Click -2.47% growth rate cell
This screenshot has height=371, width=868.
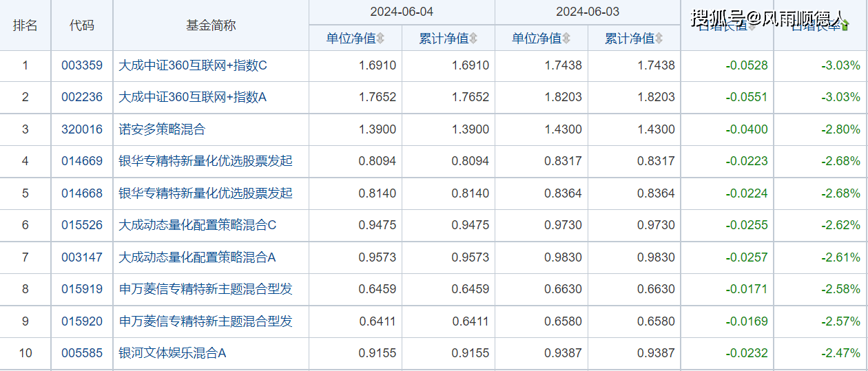[x=840, y=353]
